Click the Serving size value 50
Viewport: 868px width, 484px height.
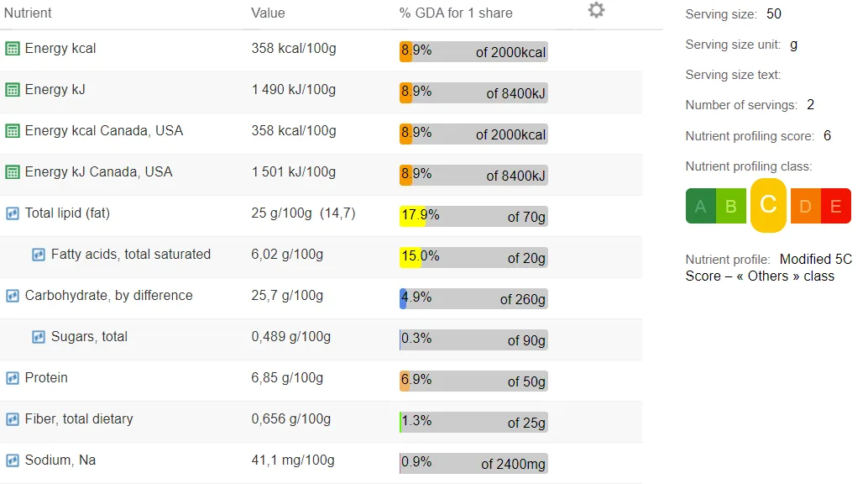click(x=774, y=13)
